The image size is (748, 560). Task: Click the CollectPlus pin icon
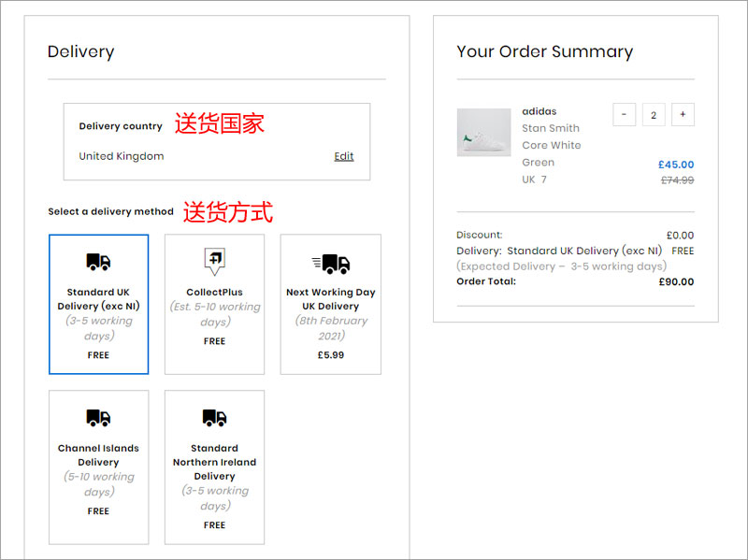[214, 262]
